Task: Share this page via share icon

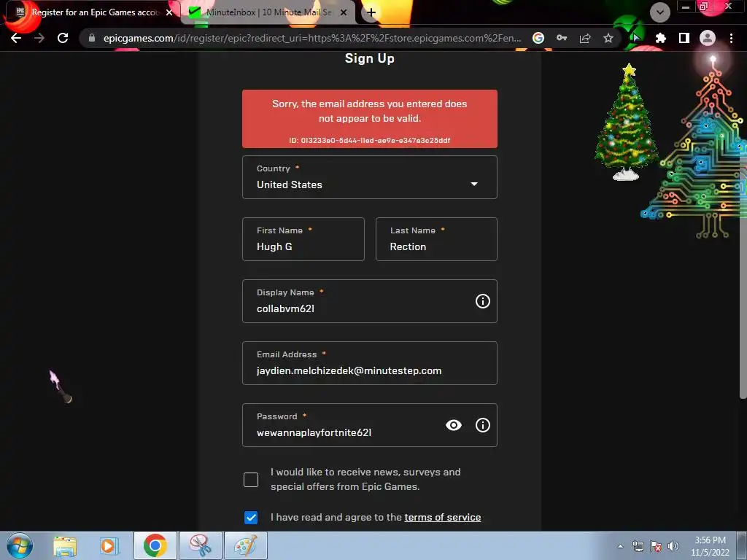Action: [585, 38]
